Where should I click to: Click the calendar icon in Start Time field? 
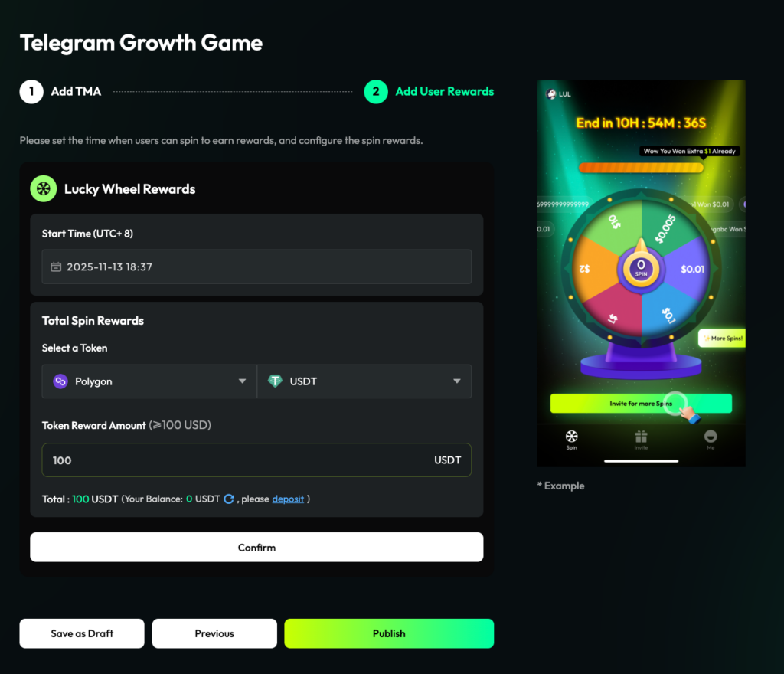[56, 267]
